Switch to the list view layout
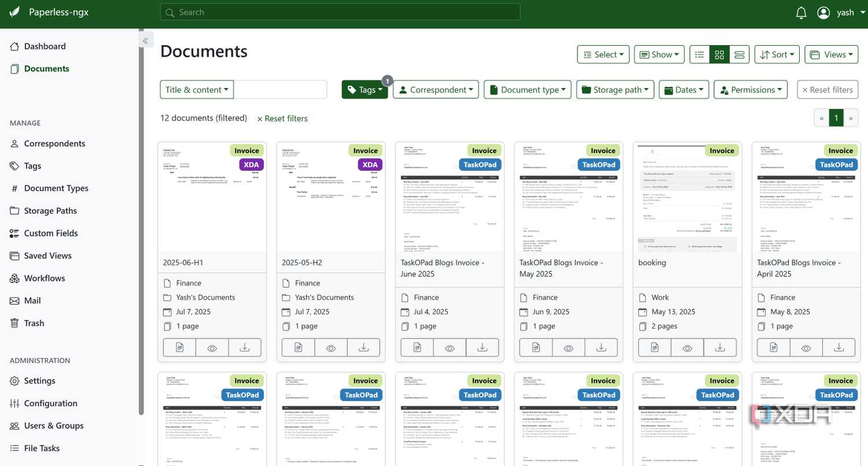Image resolution: width=868 pixels, height=466 pixels. click(700, 54)
